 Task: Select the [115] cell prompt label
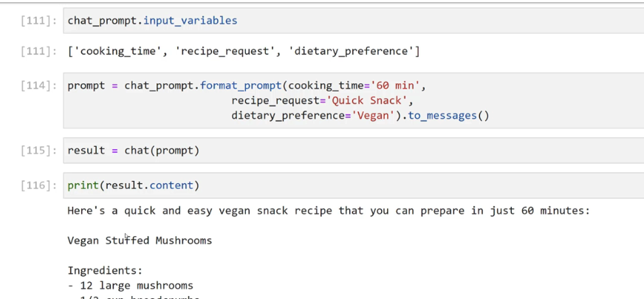click(x=38, y=151)
